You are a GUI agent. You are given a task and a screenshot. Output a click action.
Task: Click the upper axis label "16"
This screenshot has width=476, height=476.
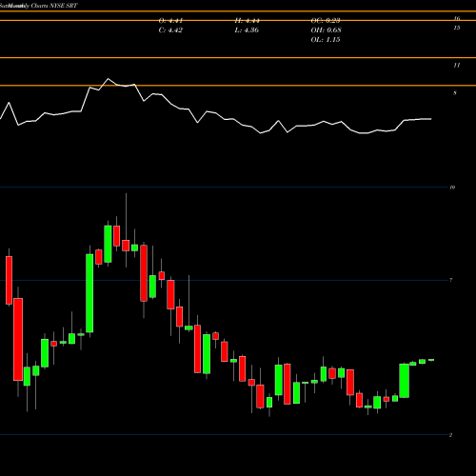pyautogui.click(x=457, y=18)
